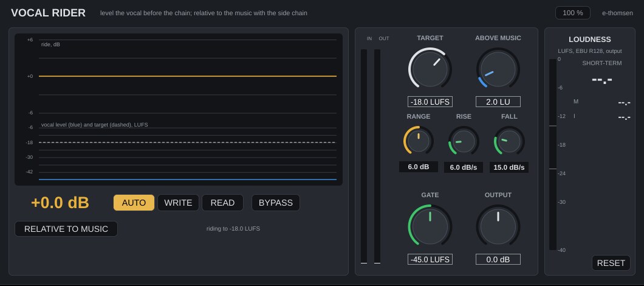
Task: Click the RISE knob
Action: point(464,141)
